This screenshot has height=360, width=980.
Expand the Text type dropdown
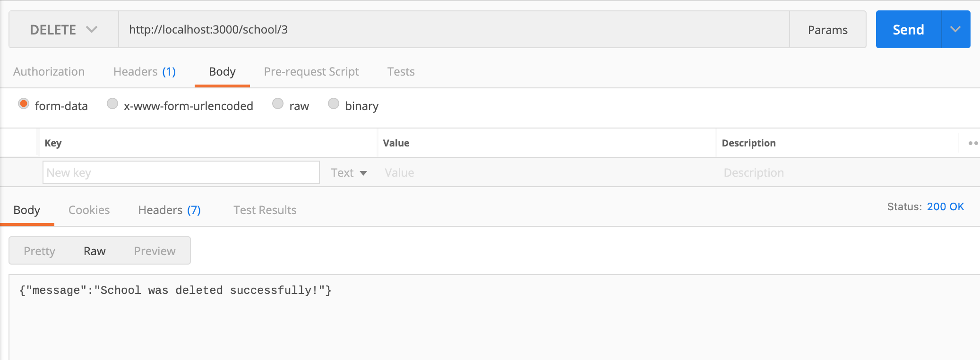click(349, 173)
